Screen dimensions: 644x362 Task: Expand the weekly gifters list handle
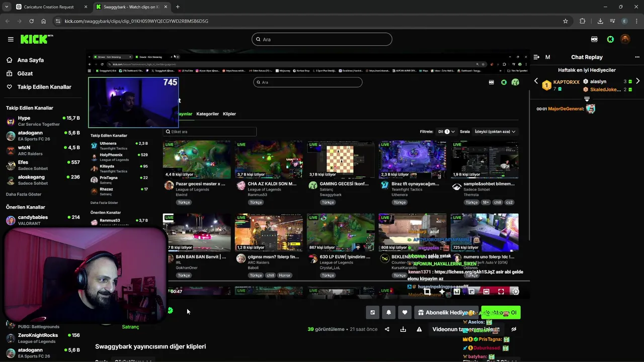point(587,99)
